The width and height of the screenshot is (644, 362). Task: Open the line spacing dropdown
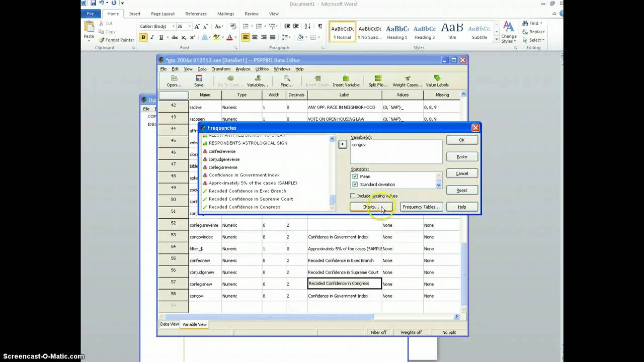point(286,37)
